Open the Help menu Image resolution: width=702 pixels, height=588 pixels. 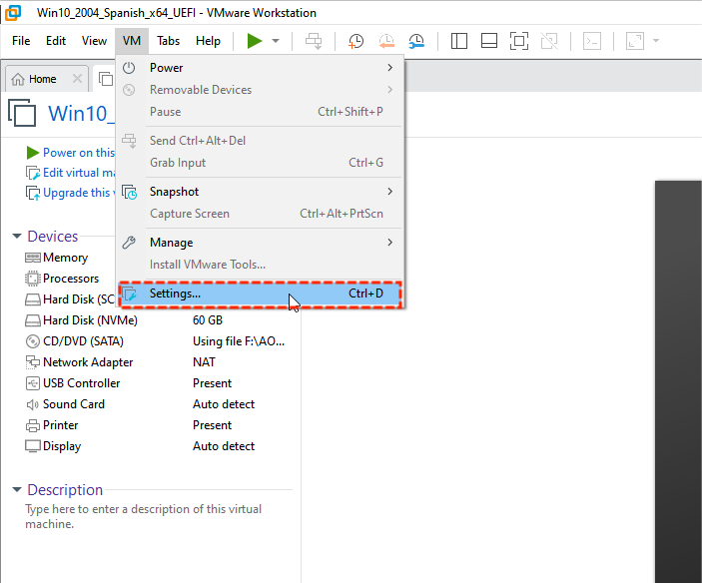point(208,41)
